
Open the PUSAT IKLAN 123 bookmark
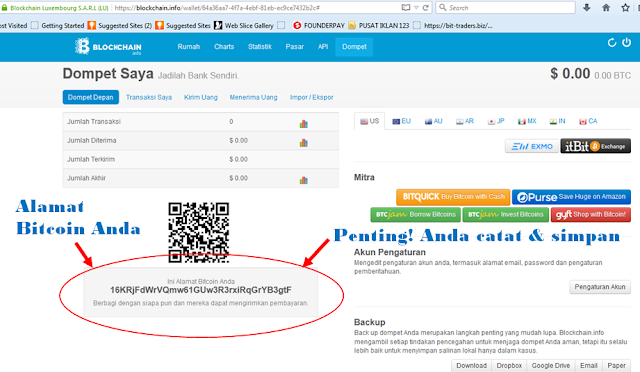point(379,26)
